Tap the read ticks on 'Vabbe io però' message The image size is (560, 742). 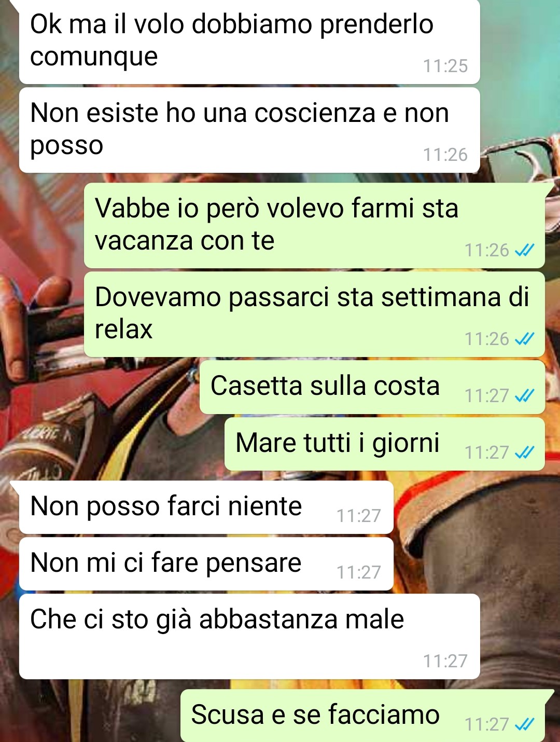pos(524,250)
